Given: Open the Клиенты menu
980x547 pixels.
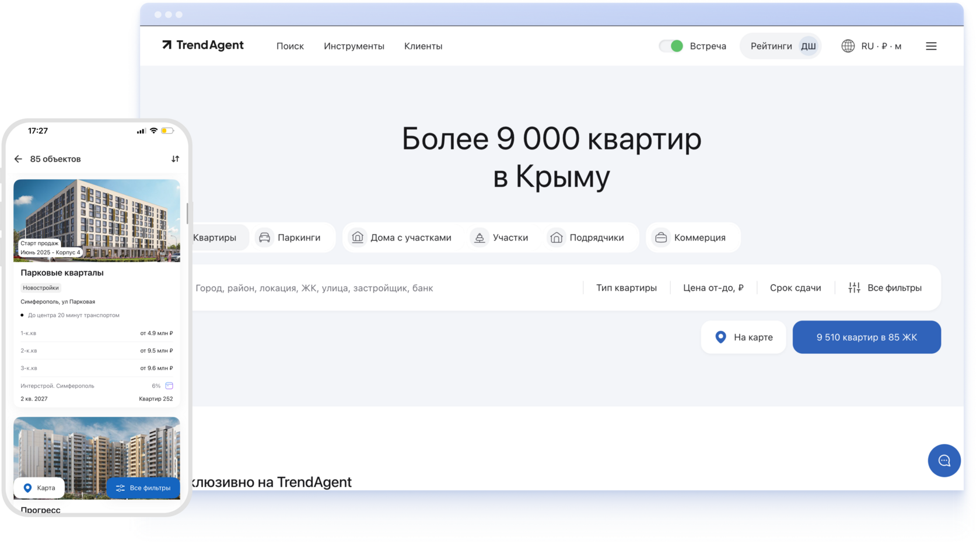Looking at the screenshot, I should 423,46.
